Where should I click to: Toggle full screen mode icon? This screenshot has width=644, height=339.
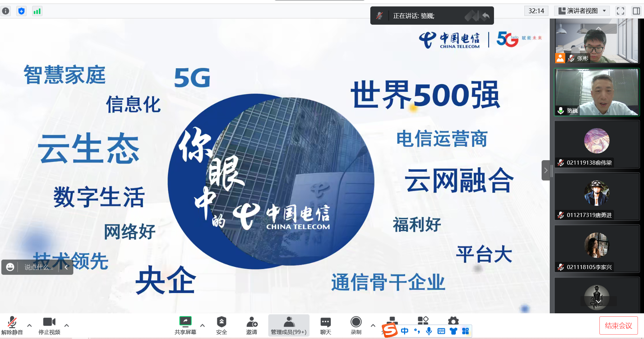pos(620,11)
